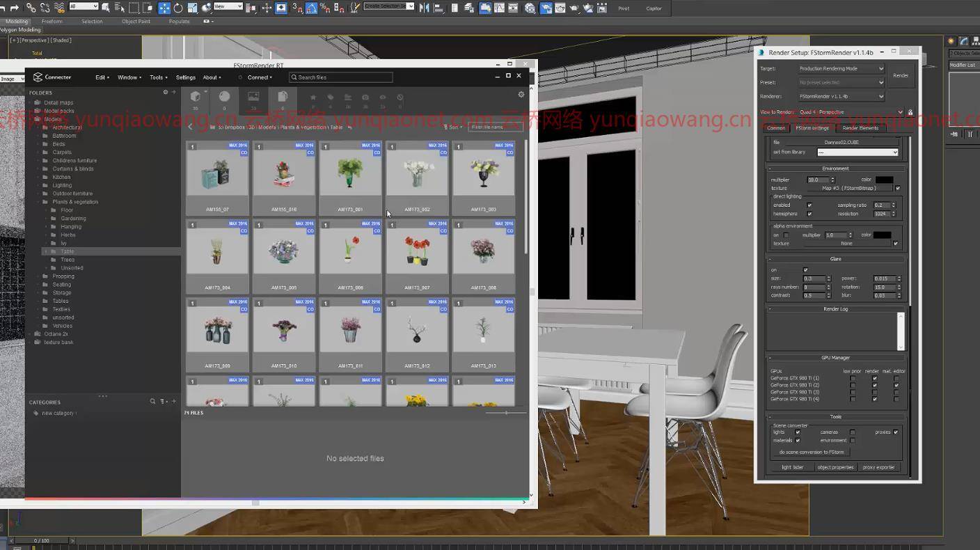Viewport: 980px width, 550px height.
Task: Click the lock view icon in Render Setup
Action: point(910,112)
